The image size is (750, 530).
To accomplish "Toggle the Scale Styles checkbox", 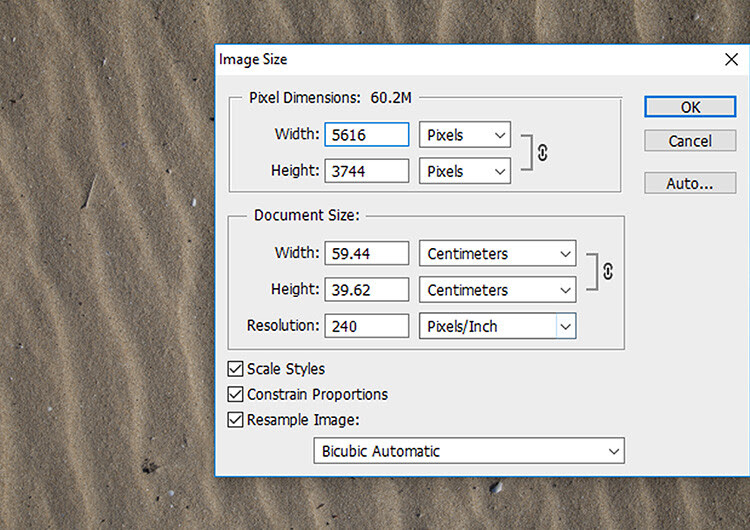I will (x=235, y=369).
